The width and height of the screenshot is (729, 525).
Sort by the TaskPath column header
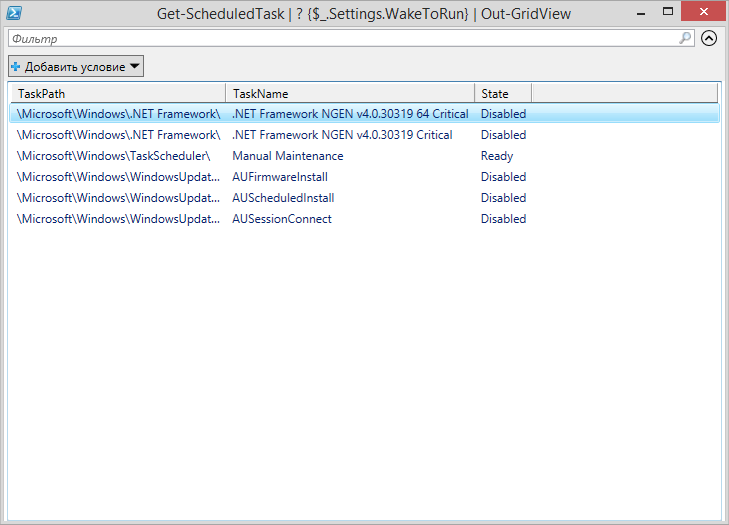click(x=119, y=93)
